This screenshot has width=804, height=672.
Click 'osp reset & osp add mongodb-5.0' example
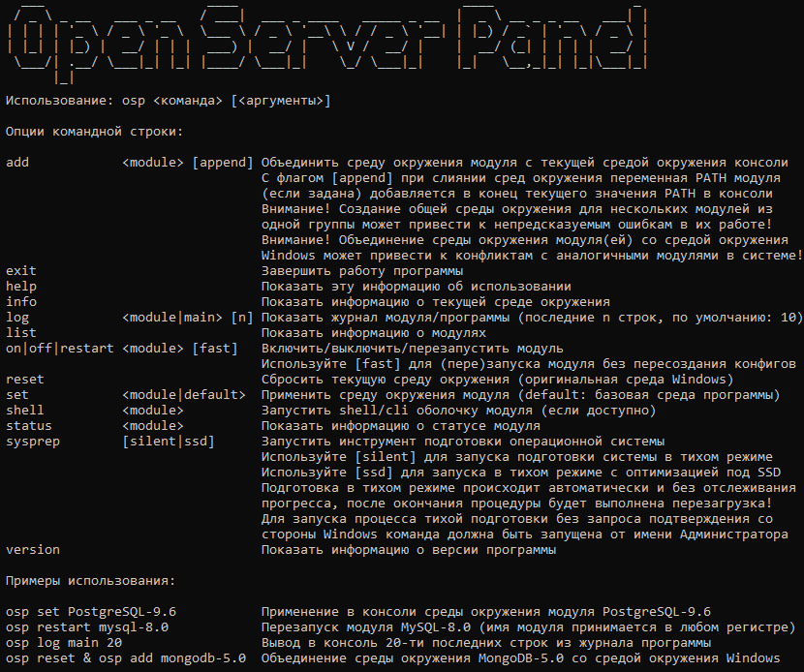coord(126,657)
